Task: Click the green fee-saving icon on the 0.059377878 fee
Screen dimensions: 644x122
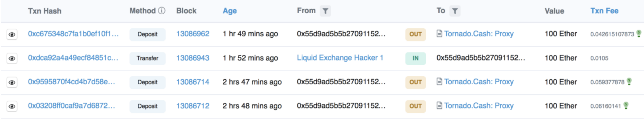Action: (629, 81)
